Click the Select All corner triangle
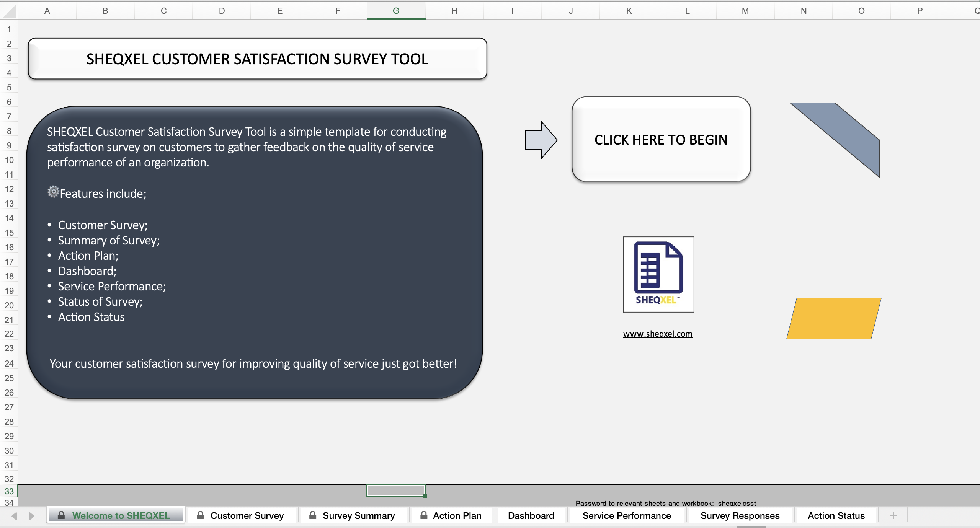980x528 pixels. 9,11
